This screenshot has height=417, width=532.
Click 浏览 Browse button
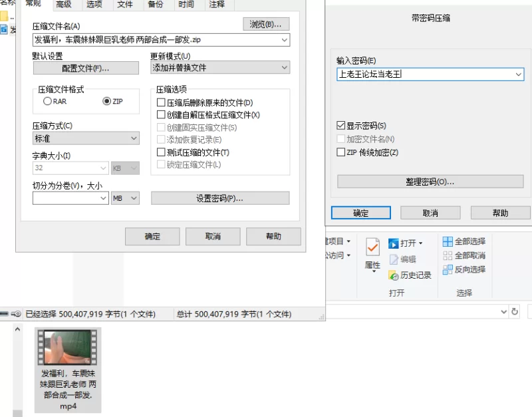click(267, 24)
